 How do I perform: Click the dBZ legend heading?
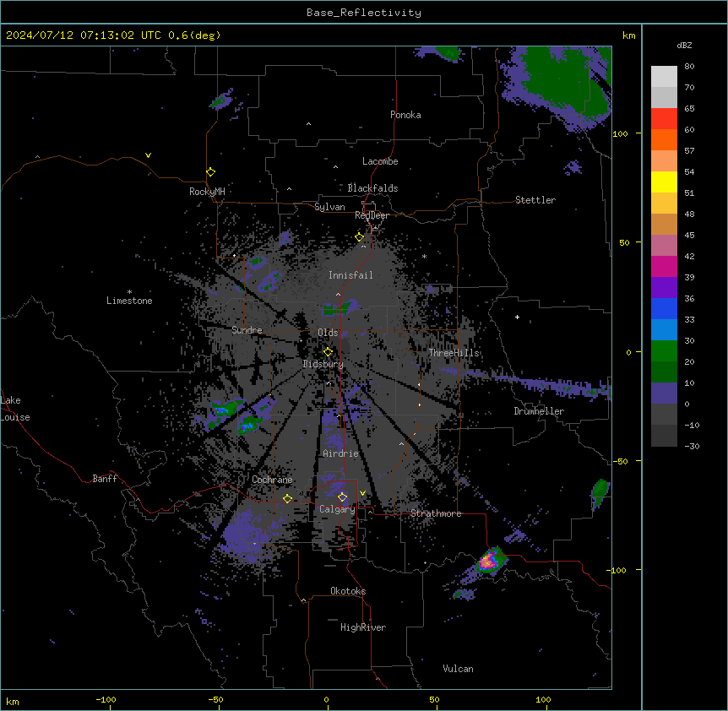click(684, 45)
